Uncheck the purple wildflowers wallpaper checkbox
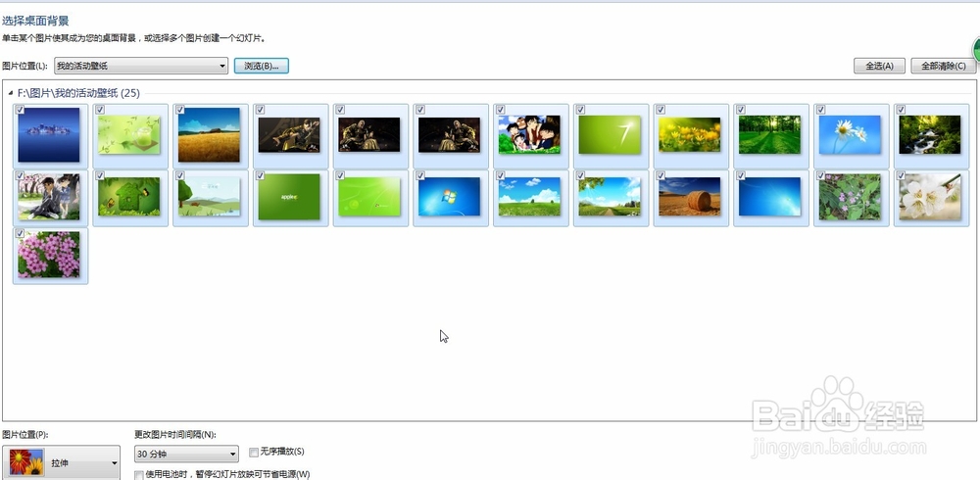Image resolution: width=980 pixels, height=480 pixels. coord(820,176)
